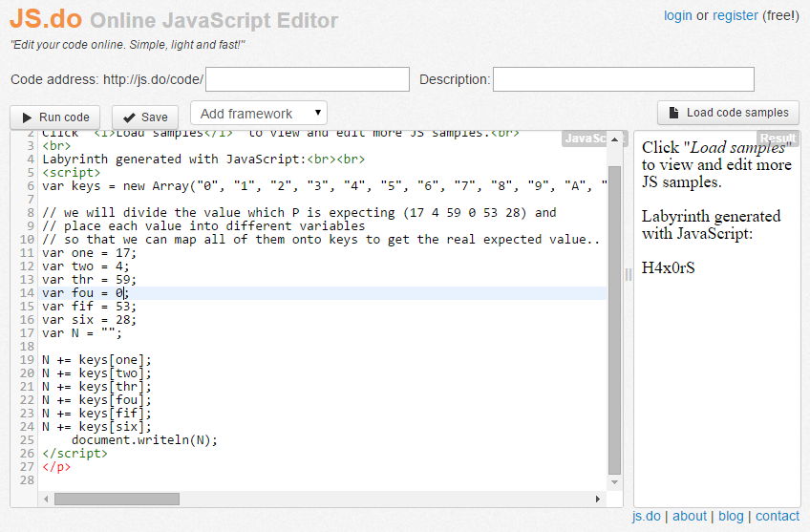Click the Run code button
This screenshot has height=532, width=810.
pyautogui.click(x=54, y=117)
